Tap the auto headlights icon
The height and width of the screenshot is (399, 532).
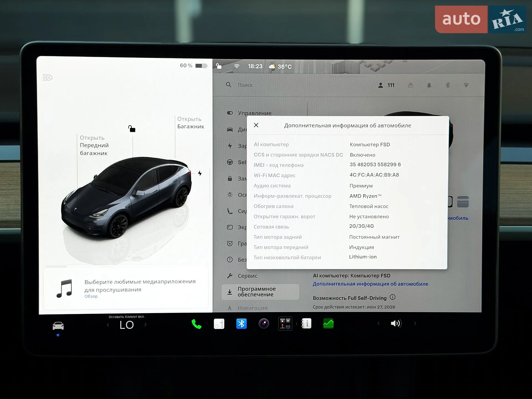click(47, 77)
